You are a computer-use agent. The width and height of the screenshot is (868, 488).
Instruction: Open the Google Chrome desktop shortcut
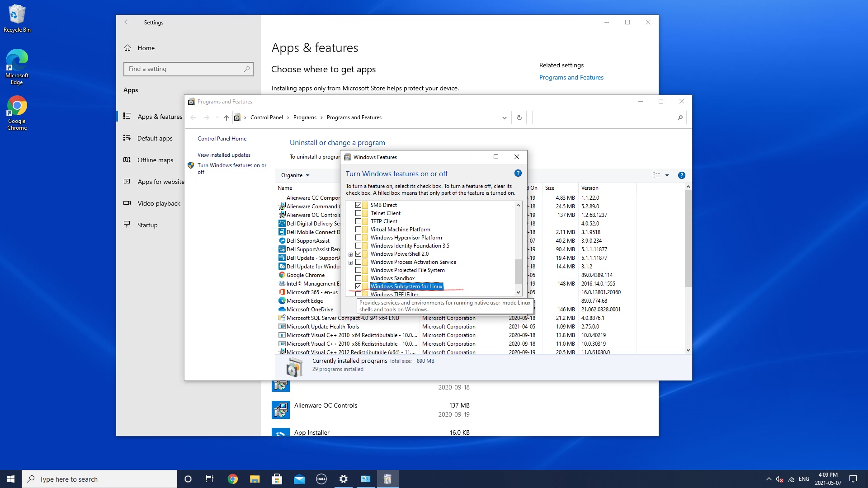[x=17, y=113]
